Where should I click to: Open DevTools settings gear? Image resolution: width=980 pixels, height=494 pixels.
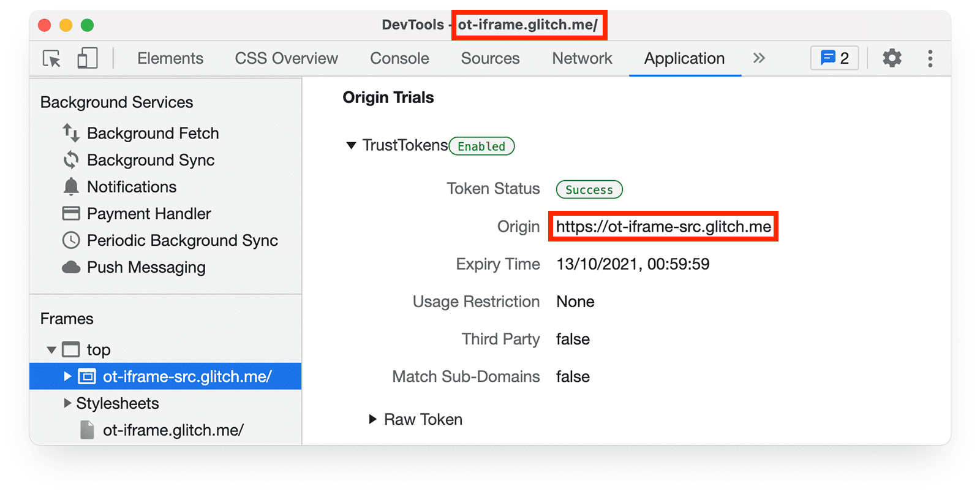point(892,58)
